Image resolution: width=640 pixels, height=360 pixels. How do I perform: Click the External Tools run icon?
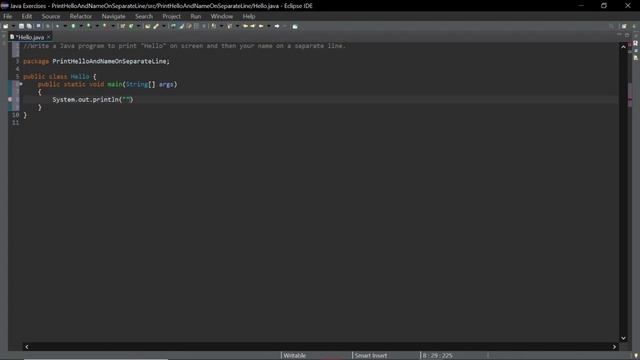point(105,26)
